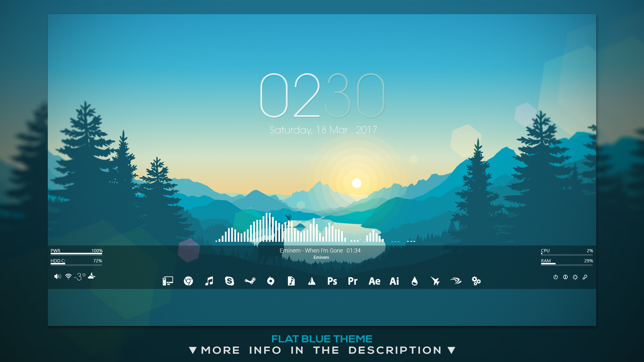Expand the system settings gear menu

pyautogui.click(x=476, y=281)
